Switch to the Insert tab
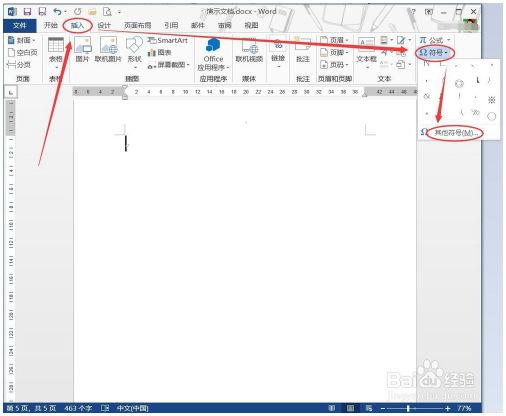Image resolution: width=506 pixels, height=416 pixels. click(77, 25)
